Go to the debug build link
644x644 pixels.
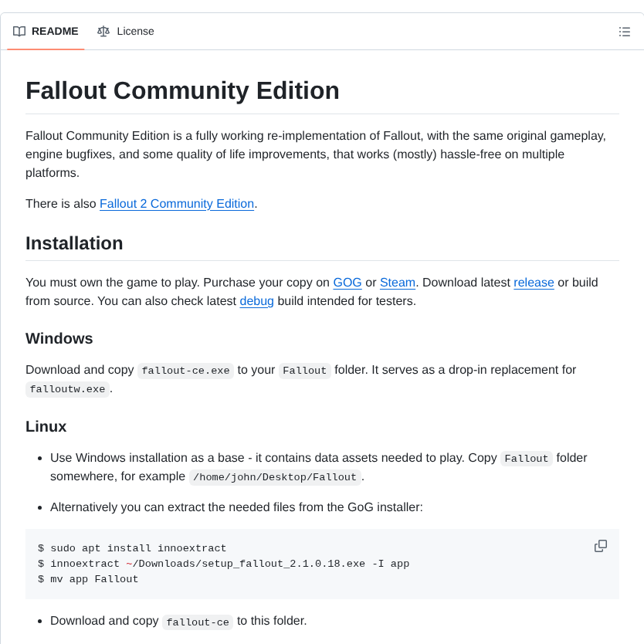256,301
